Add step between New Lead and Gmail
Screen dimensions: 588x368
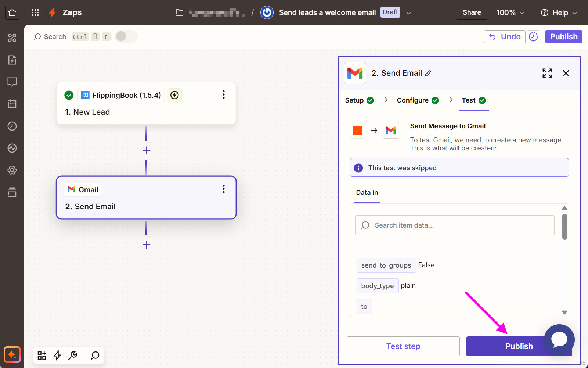(x=146, y=150)
